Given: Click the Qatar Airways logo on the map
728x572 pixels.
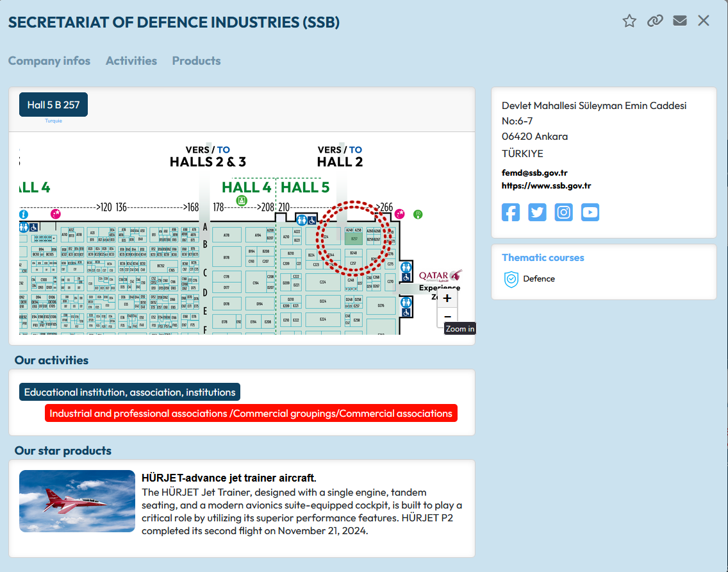Looking at the screenshot, I should coord(440,276).
